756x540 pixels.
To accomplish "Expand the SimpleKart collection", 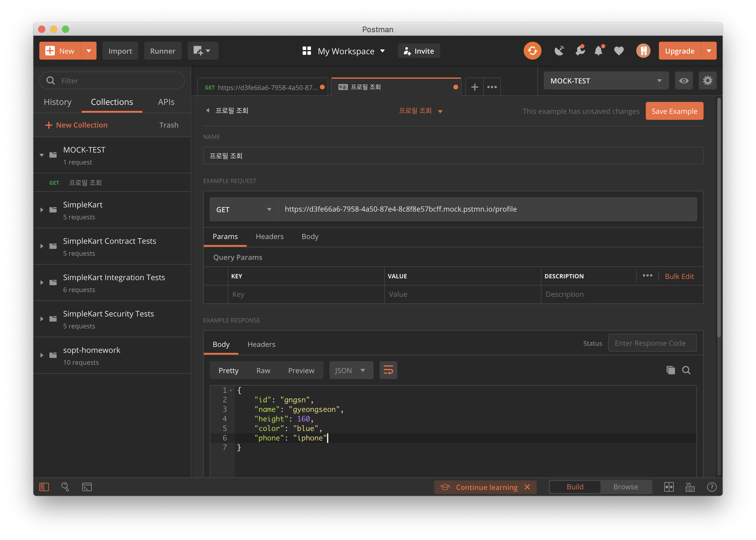I will click(x=42, y=210).
